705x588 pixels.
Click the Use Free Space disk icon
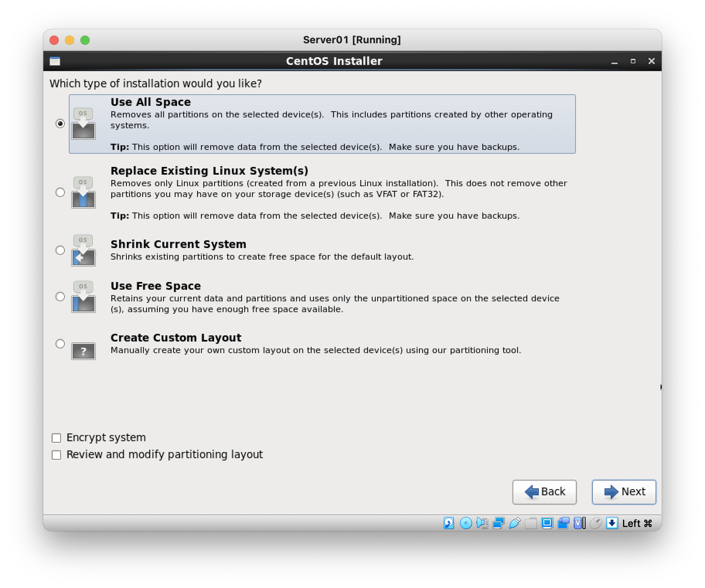[83, 296]
